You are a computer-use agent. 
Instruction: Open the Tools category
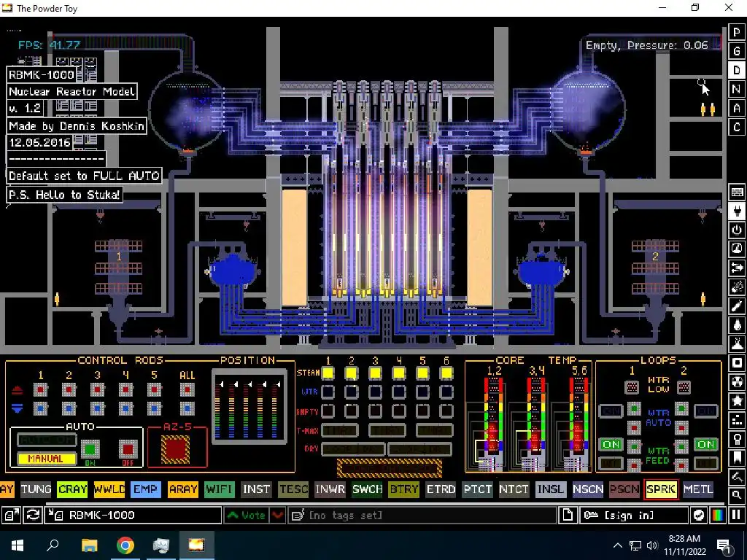pyautogui.click(x=737, y=439)
